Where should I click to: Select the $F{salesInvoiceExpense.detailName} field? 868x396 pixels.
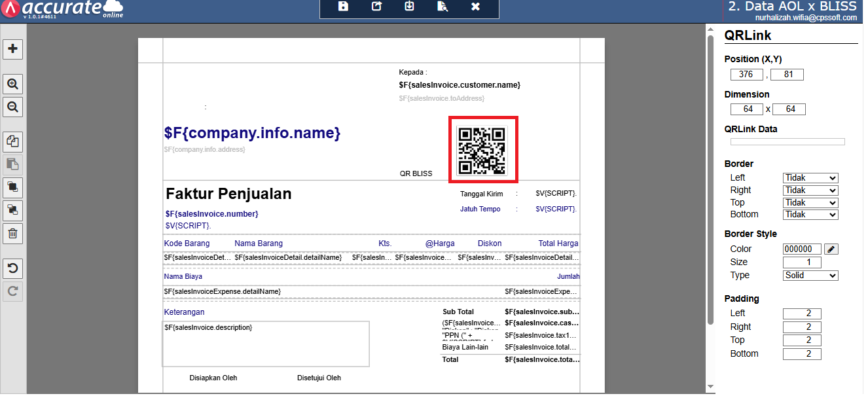click(x=223, y=291)
